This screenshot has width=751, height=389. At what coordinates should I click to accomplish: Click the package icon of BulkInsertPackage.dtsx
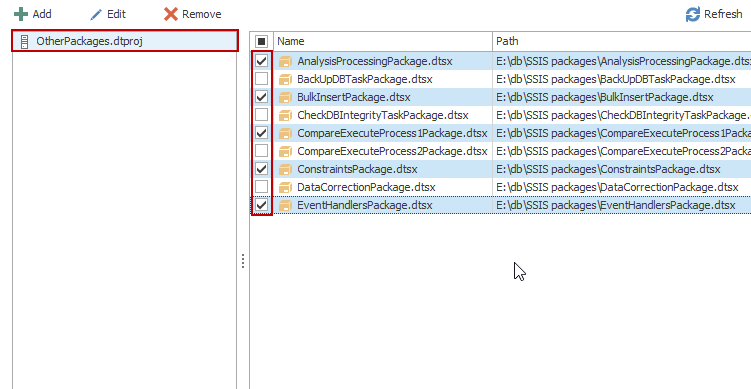pos(285,97)
